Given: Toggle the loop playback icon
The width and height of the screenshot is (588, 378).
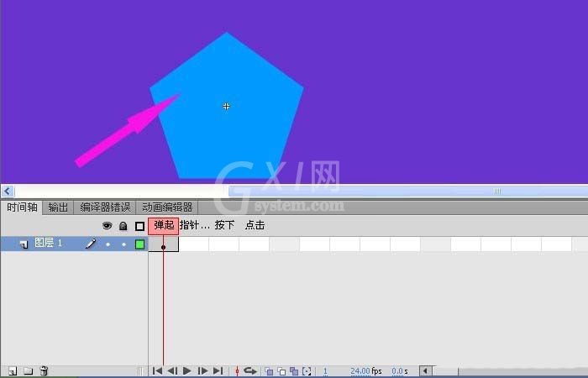Looking at the screenshot, I should click(x=250, y=371).
